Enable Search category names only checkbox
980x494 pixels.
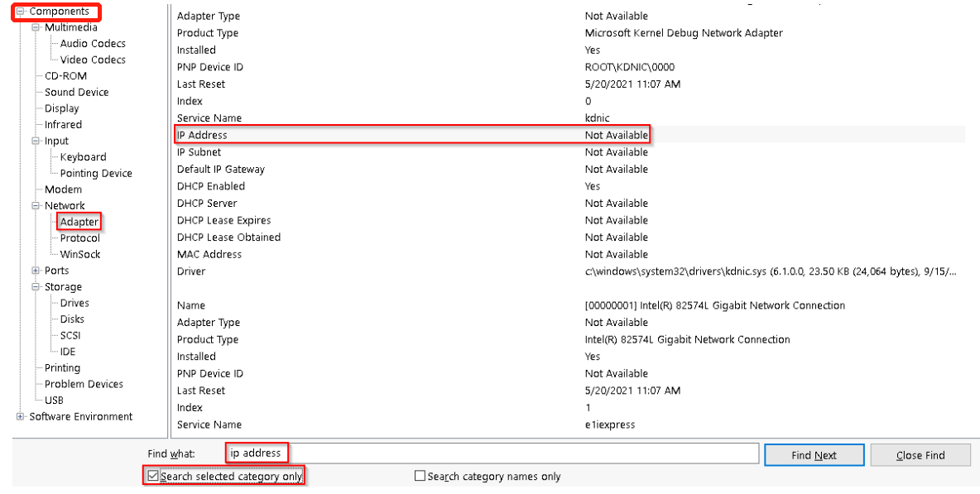coord(420,477)
